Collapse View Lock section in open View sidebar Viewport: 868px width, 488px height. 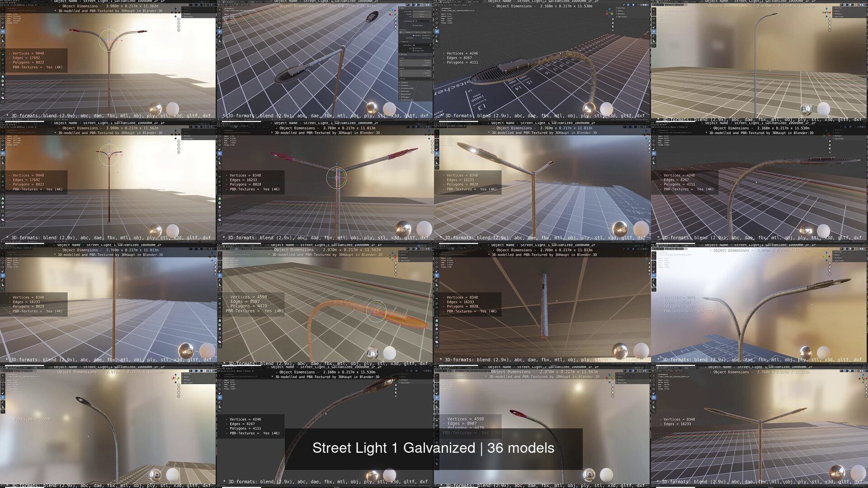pos(405,42)
